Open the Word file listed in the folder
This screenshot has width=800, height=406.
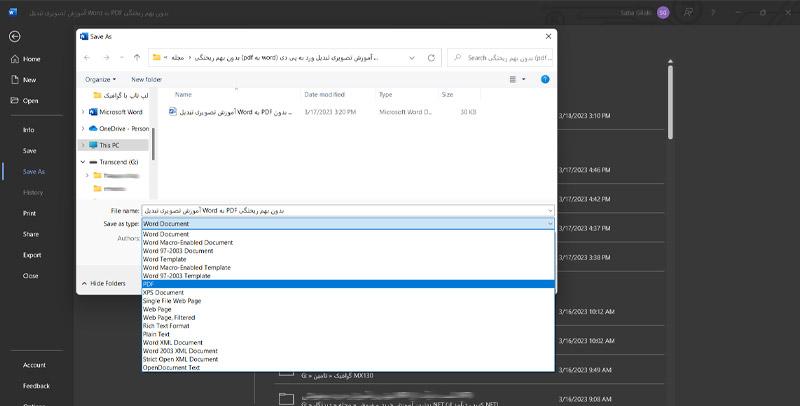pyautogui.click(x=235, y=113)
